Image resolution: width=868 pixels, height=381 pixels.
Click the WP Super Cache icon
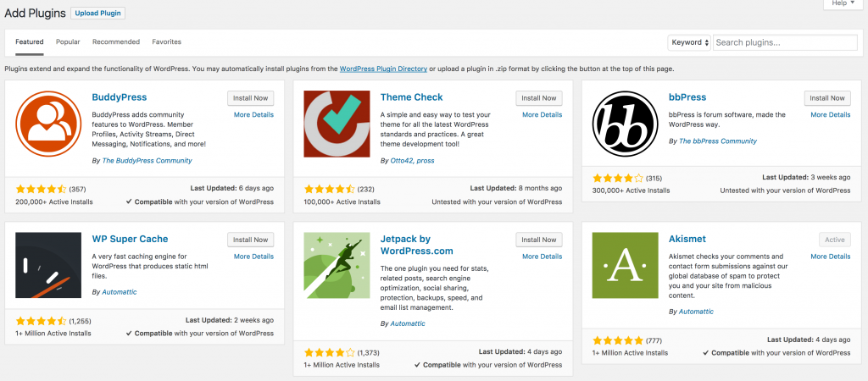48,265
